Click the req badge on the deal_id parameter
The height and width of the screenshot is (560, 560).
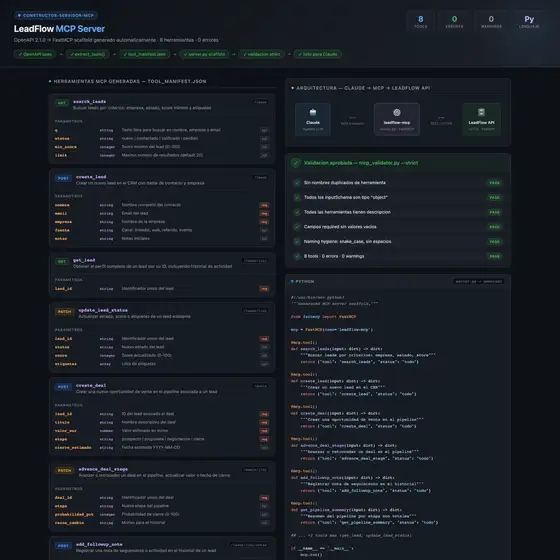click(x=264, y=498)
